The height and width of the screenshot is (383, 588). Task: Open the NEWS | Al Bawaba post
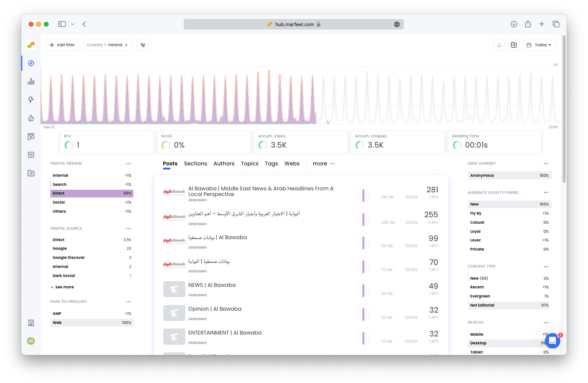click(x=212, y=285)
